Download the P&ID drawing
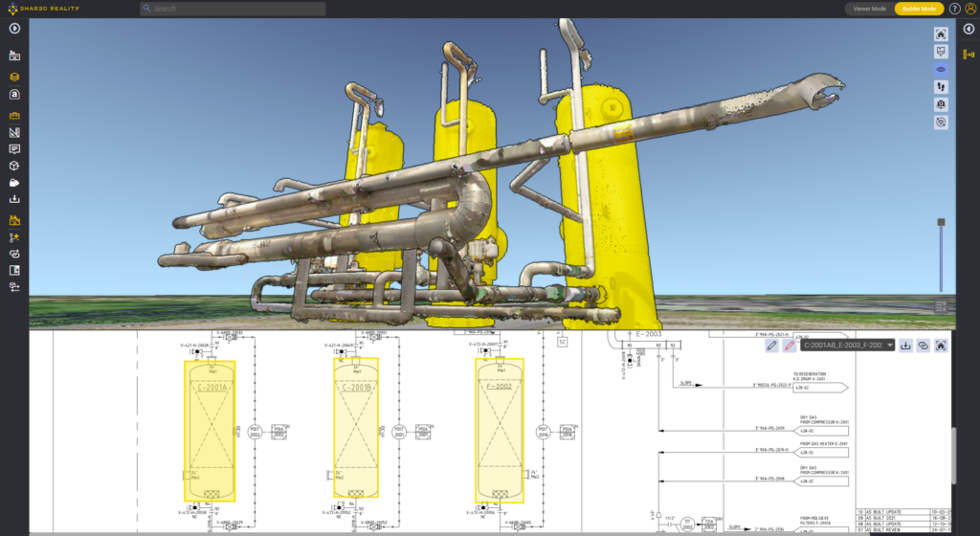The height and width of the screenshot is (536, 980). point(905,346)
